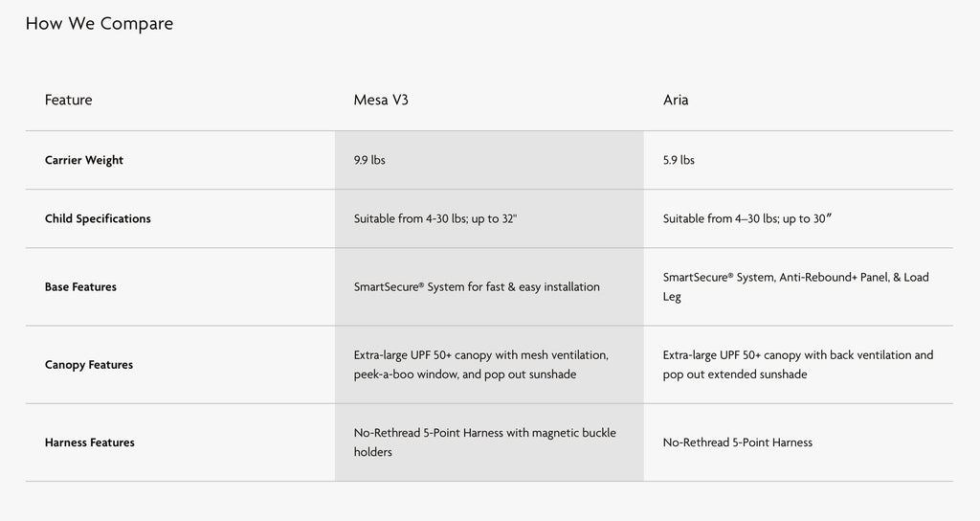The image size is (980, 521).
Task: Click the 'How We Compare' heading
Action: coord(100,24)
